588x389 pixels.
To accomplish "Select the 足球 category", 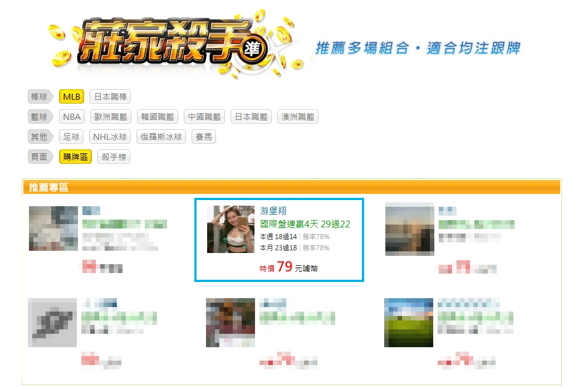I will pos(71,137).
